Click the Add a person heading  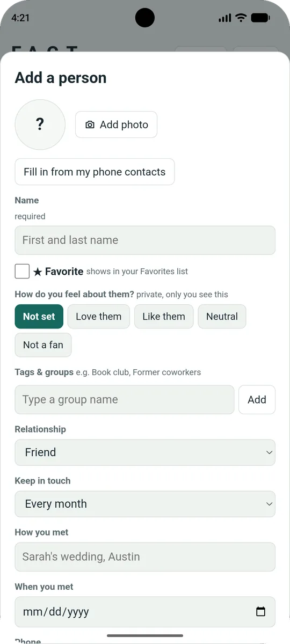(61, 78)
